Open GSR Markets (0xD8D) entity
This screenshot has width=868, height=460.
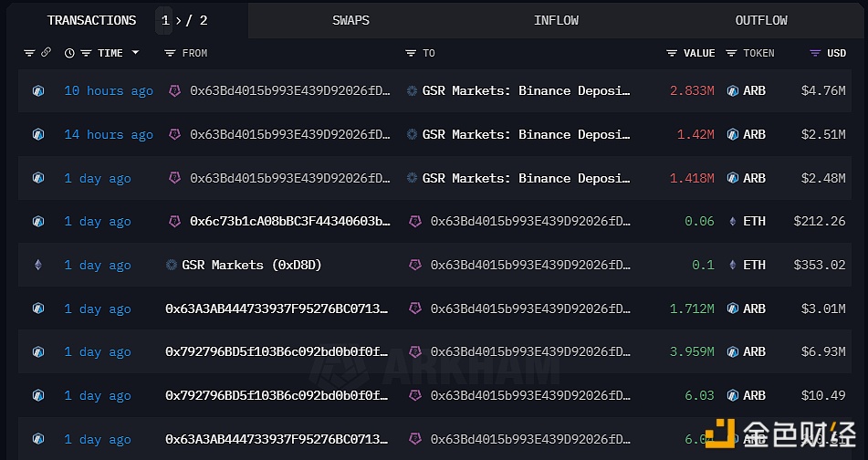pos(252,266)
